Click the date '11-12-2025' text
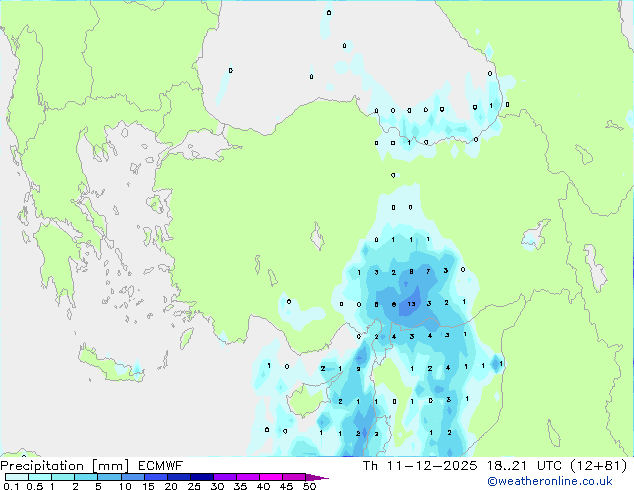The width and height of the screenshot is (634, 490). [432, 466]
